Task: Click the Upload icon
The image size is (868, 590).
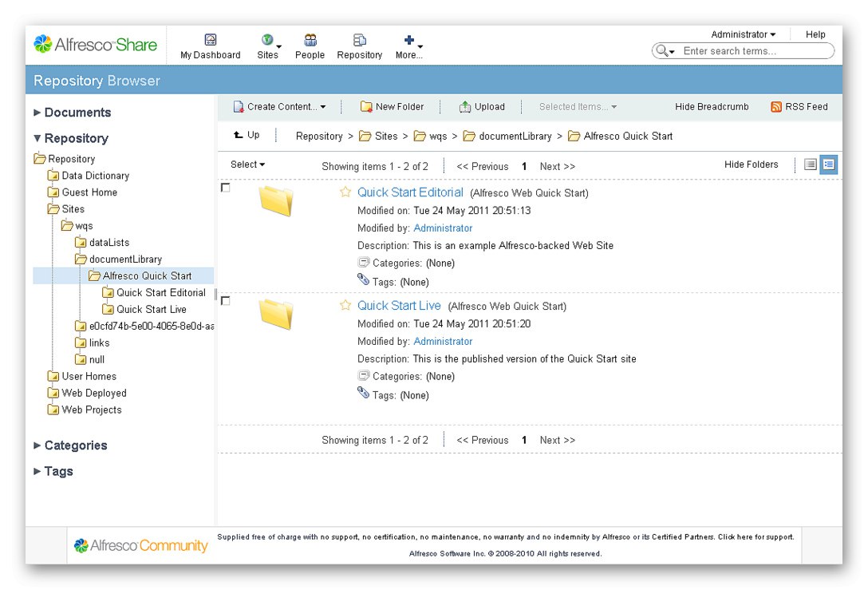Action: pyautogui.click(x=465, y=107)
